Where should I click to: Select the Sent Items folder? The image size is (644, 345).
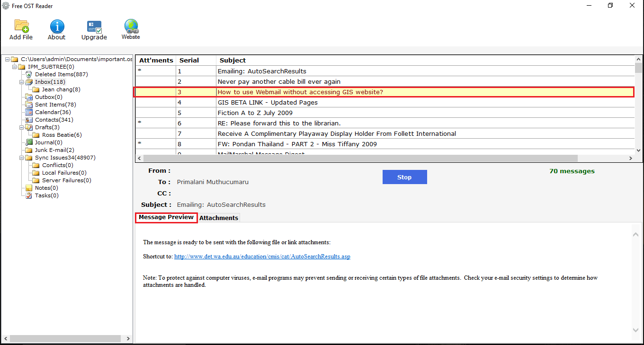click(x=55, y=105)
